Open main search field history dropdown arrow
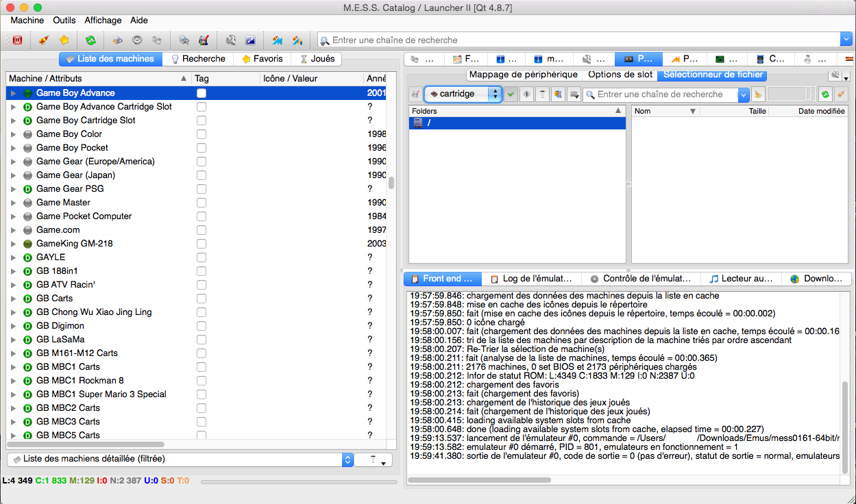The height and width of the screenshot is (504, 856). click(x=846, y=40)
